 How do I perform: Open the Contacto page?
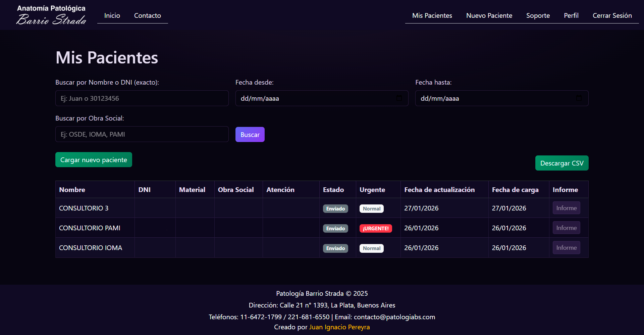coord(147,15)
